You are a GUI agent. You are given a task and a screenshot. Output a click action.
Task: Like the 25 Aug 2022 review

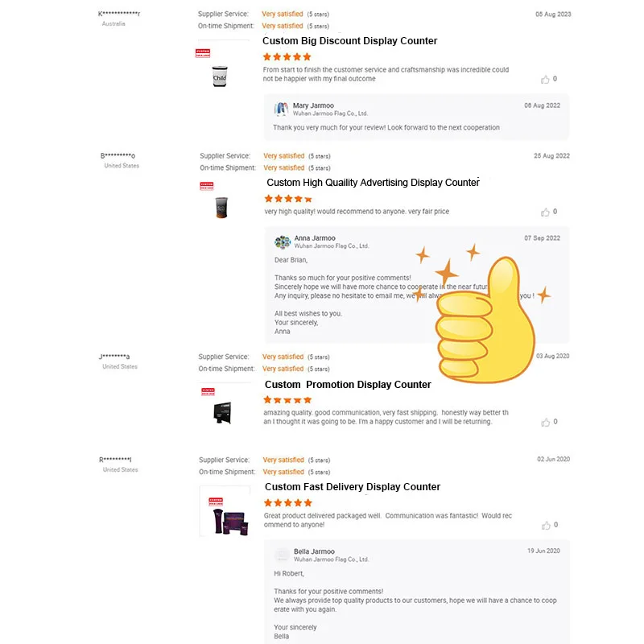[x=545, y=212]
